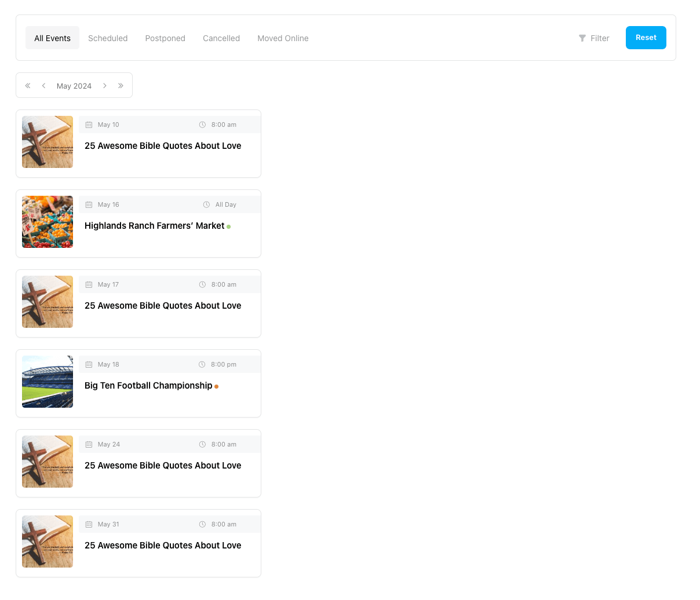This screenshot has height=600, width=700.
Task: Jump forward one year with double-right chevron
Action: (x=121, y=86)
